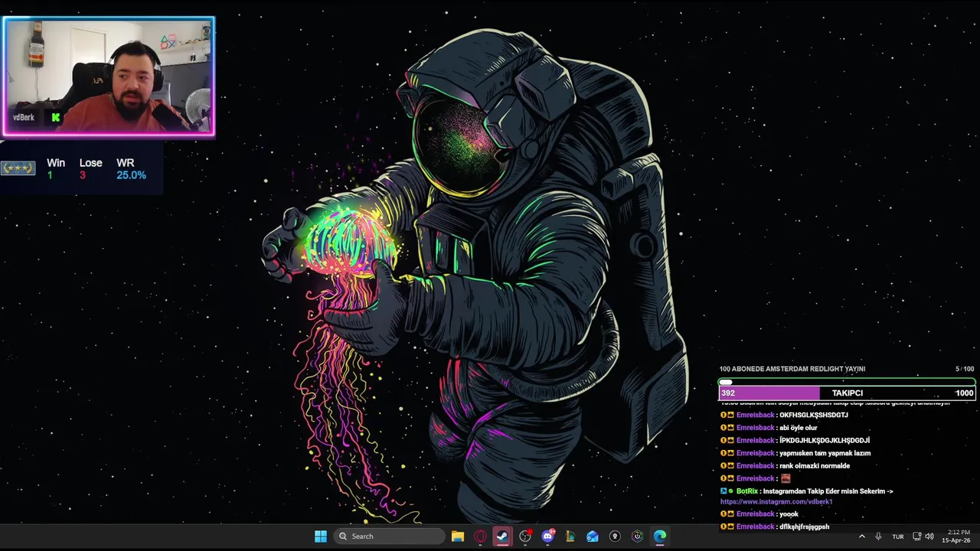The image size is (980, 551).
Task: Open the webcam app taskbar icon
Action: click(x=615, y=536)
